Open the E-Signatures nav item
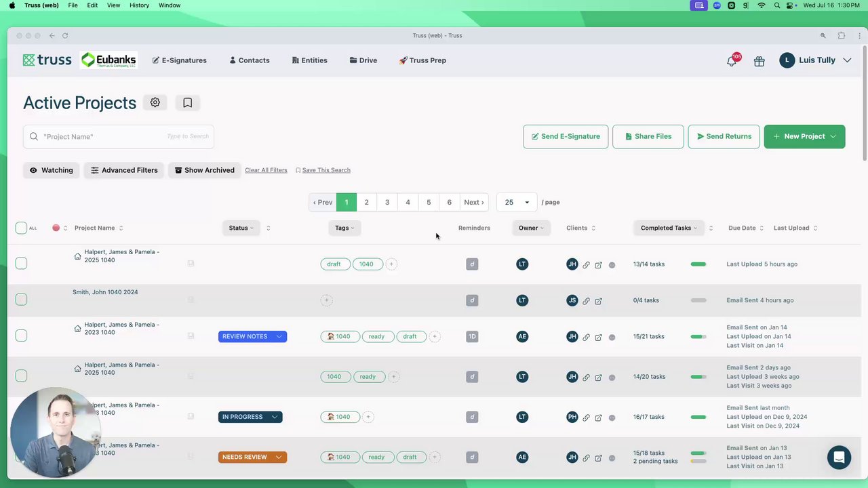 coord(179,60)
